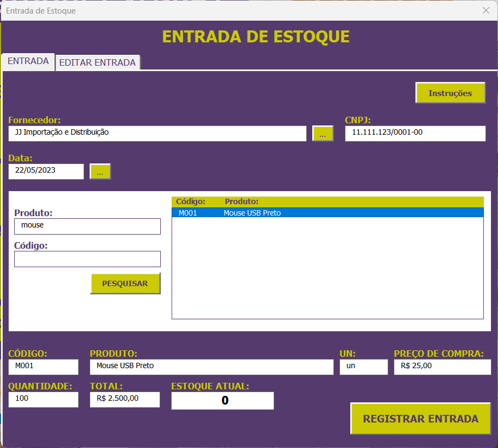Click the CÓDIGO field showing M001
The width and height of the screenshot is (498, 448).
[x=43, y=367]
